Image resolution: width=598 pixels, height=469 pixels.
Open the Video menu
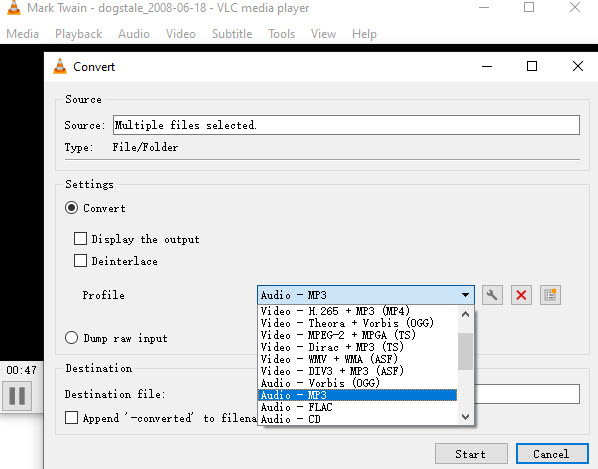(181, 34)
